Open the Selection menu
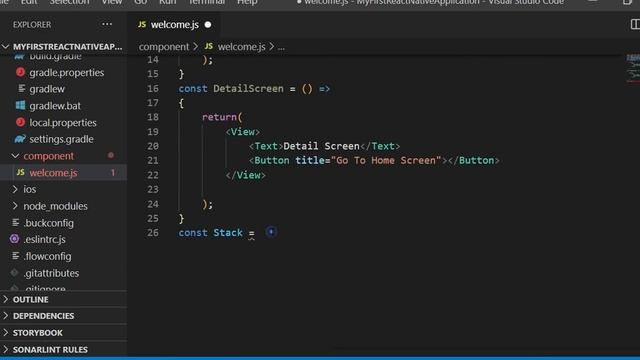This screenshot has width=640, height=360. pos(69,2)
